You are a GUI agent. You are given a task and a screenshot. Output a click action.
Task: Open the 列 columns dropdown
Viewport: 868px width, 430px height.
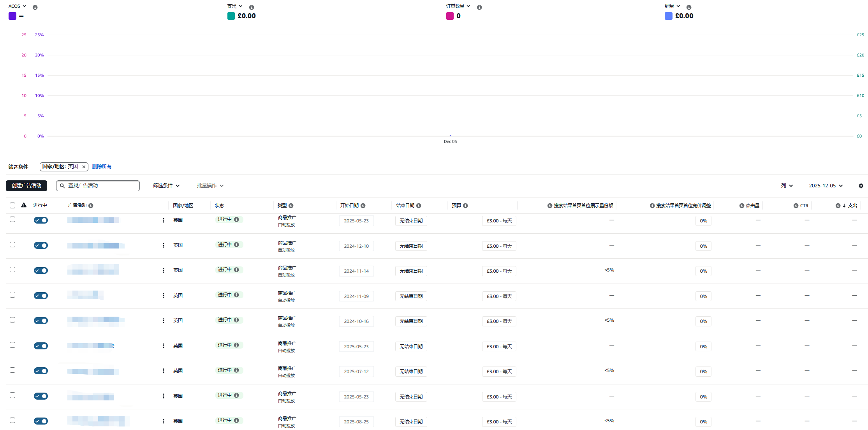point(787,186)
